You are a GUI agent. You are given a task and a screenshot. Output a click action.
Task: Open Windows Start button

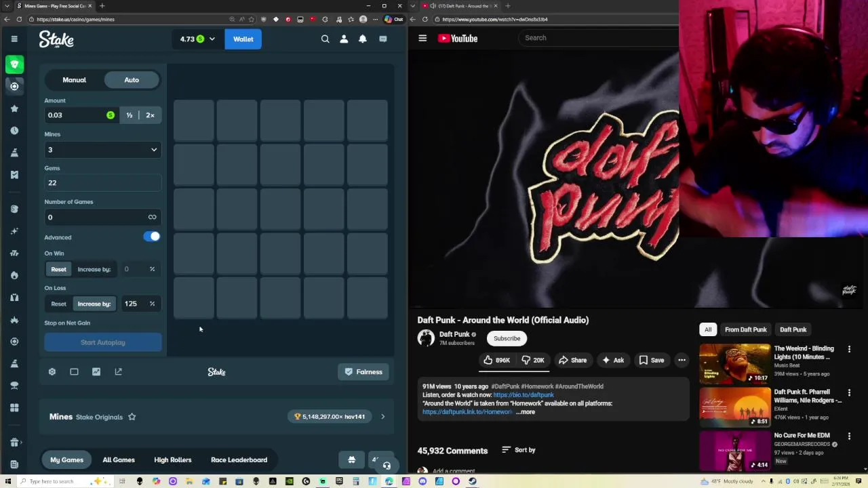tap(8, 481)
